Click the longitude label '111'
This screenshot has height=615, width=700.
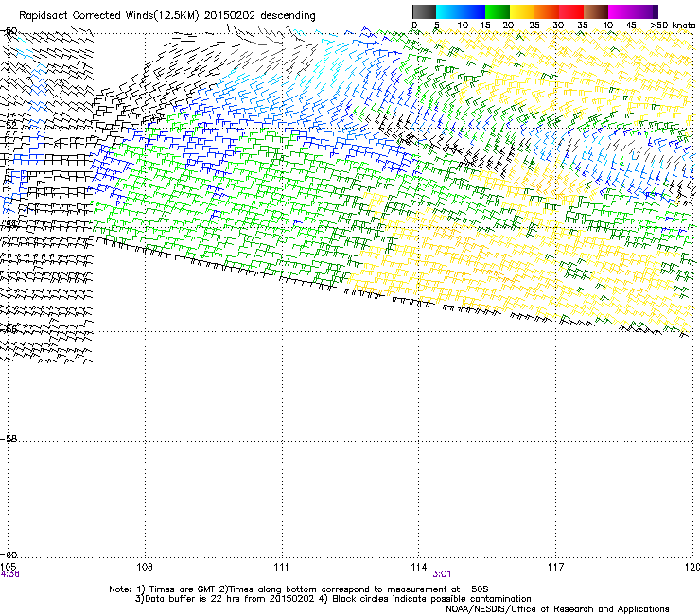tap(281, 567)
